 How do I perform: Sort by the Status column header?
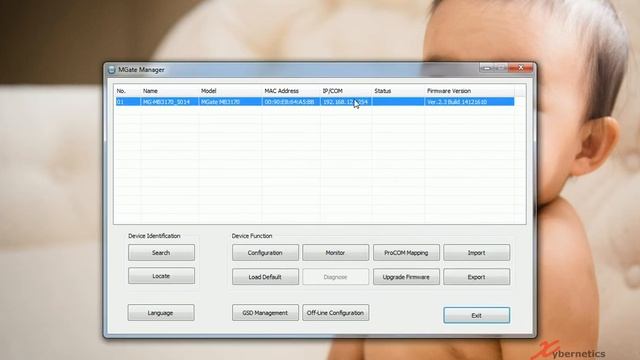(x=398, y=91)
